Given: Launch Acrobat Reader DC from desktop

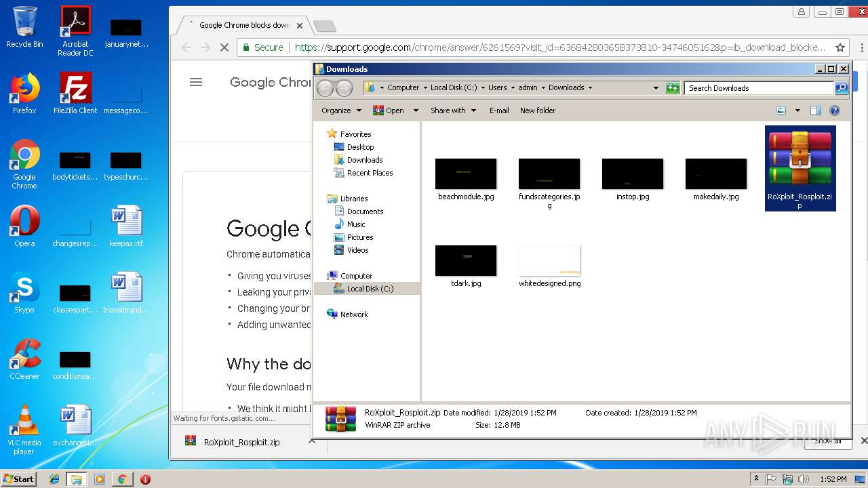Looking at the screenshot, I should coord(75,30).
